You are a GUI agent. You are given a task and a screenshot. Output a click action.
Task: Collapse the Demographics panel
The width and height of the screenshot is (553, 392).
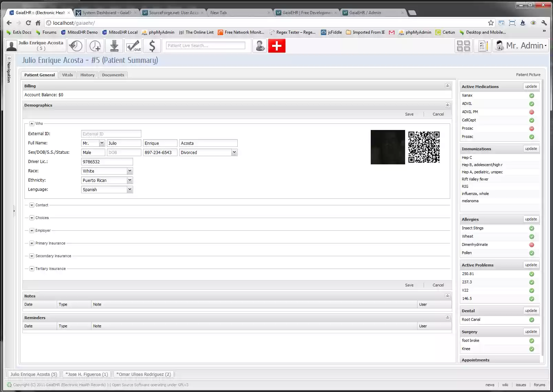[447, 105]
